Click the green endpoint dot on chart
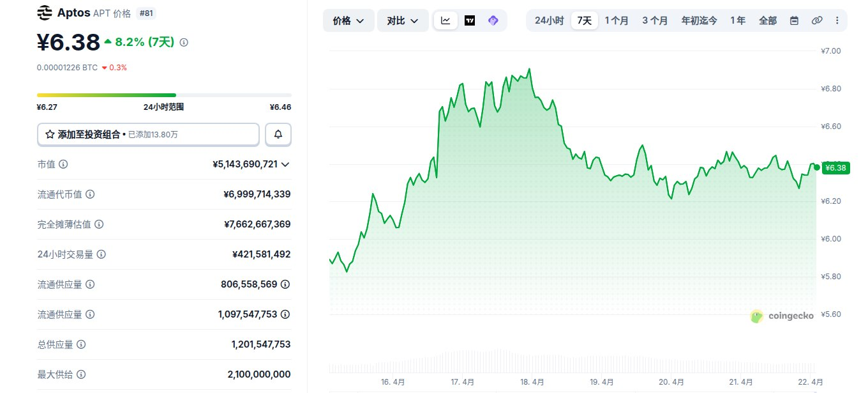Image resolution: width=868 pixels, height=393 pixels. click(817, 167)
